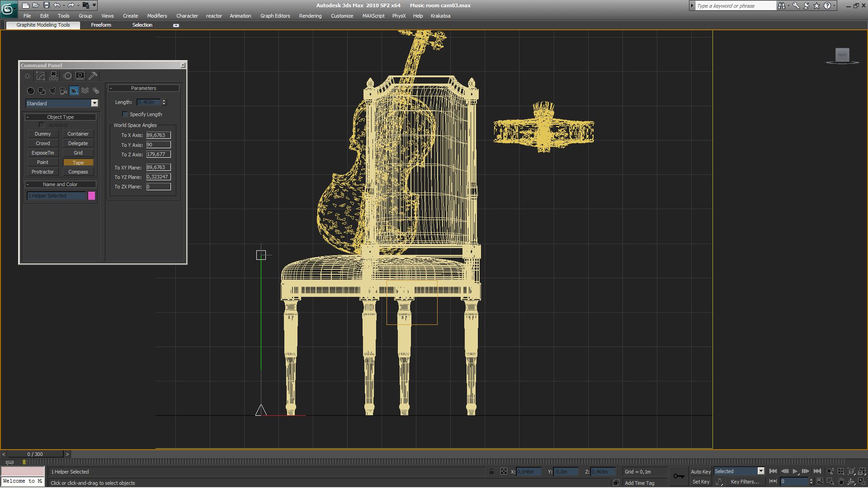This screenshot has width=868, height=488.
Task: Click the Zoom Extents All icon
Action: [862, 472]
